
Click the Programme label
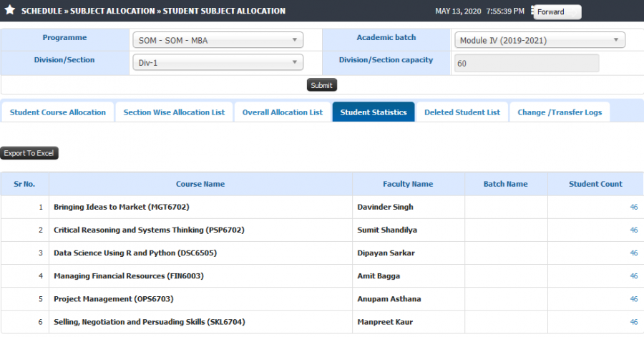pyautogui.click(x=64, y=37)
